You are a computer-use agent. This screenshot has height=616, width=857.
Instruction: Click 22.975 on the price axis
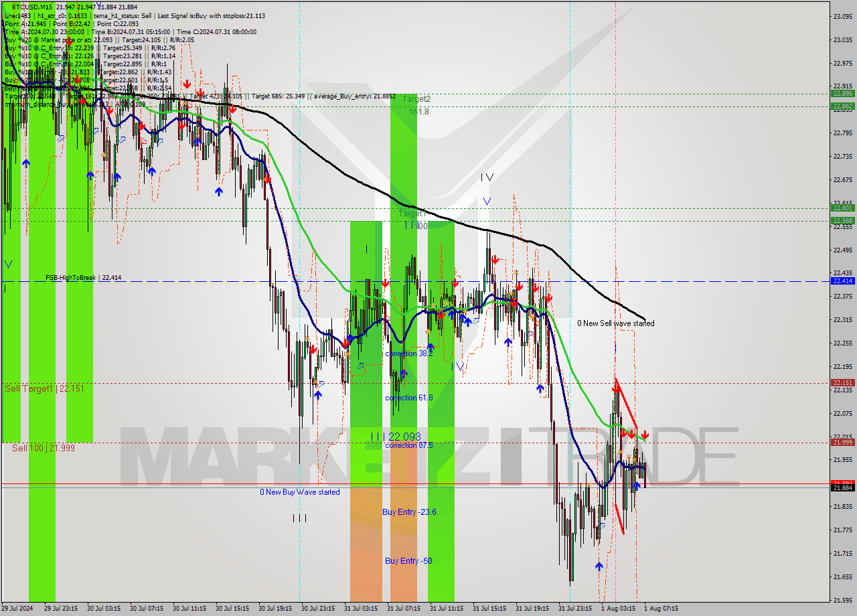point(842,63)
